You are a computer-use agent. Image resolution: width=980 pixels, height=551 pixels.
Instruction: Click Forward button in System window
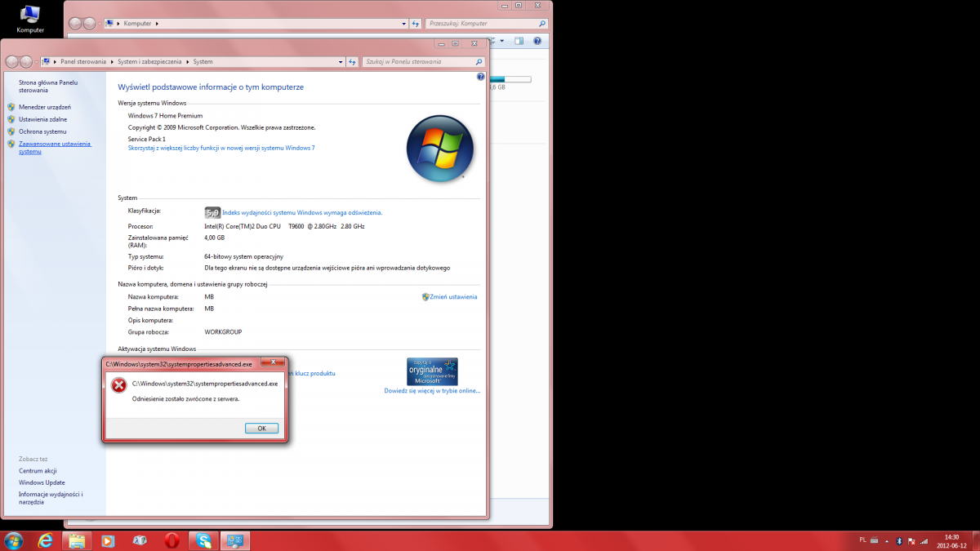coord(26,61)
